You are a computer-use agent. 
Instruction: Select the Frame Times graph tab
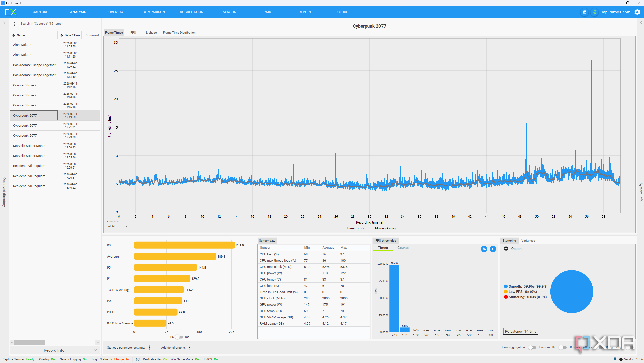click(x=114, y=33)
